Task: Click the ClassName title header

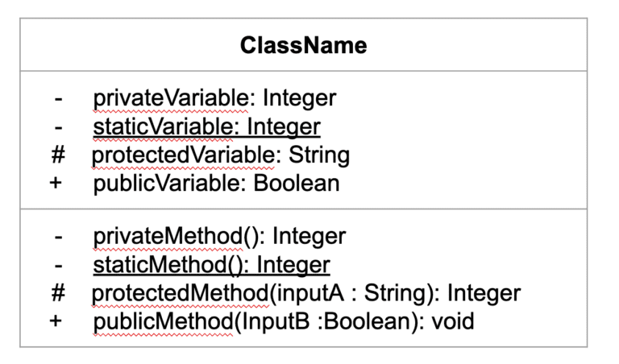Action: (303, 46)
